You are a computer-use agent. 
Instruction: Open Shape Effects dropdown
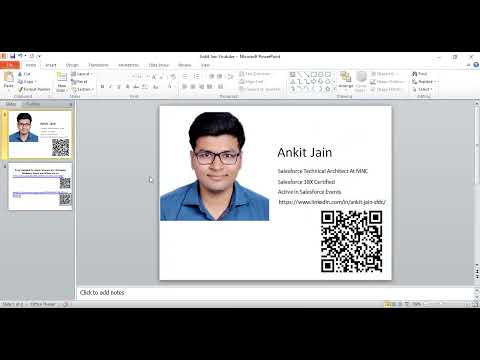click(x=387, y=89)
